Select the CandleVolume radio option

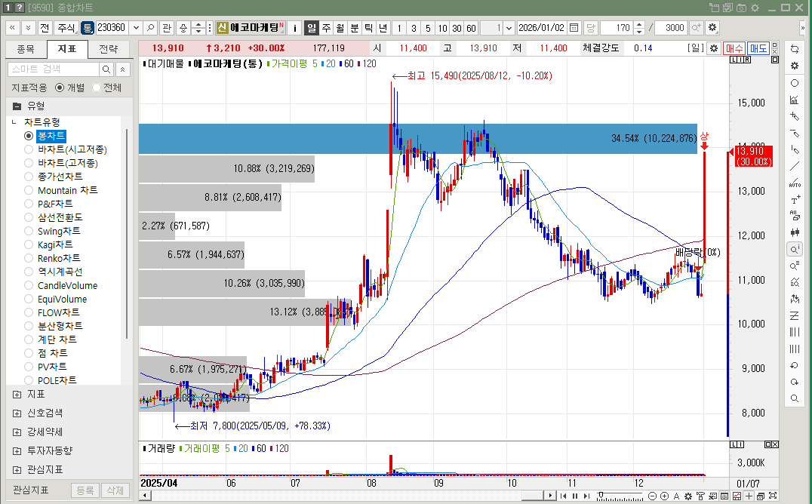[x=29, y=285]
